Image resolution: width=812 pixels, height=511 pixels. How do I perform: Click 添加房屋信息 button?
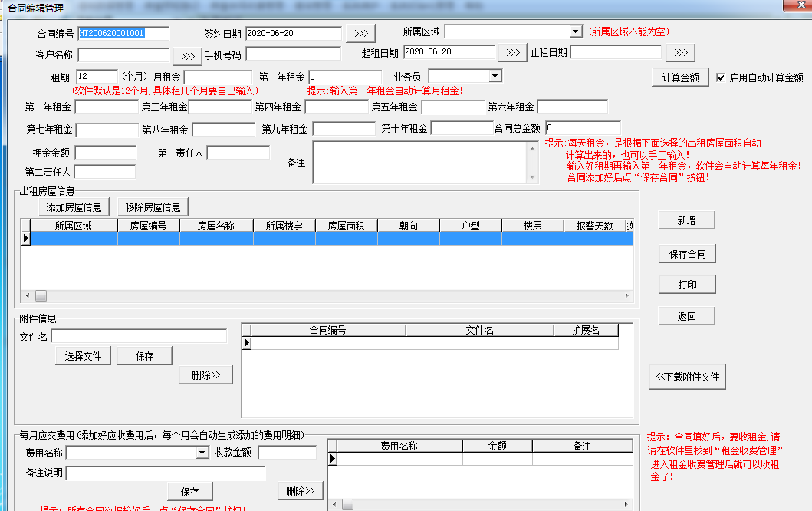pos(74,207)
